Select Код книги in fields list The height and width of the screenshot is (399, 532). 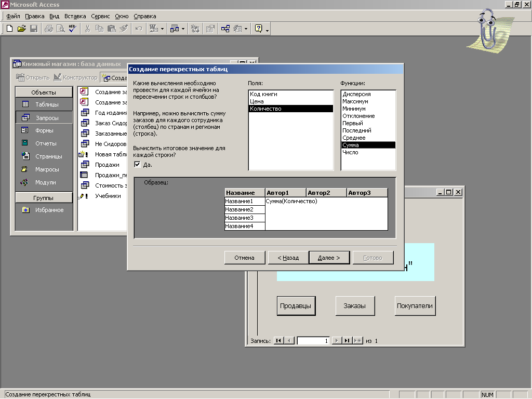click(291, 94)
